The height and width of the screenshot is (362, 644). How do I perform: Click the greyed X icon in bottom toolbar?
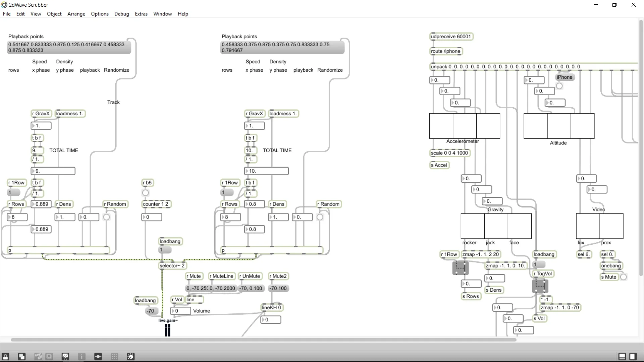coord(49,357)
